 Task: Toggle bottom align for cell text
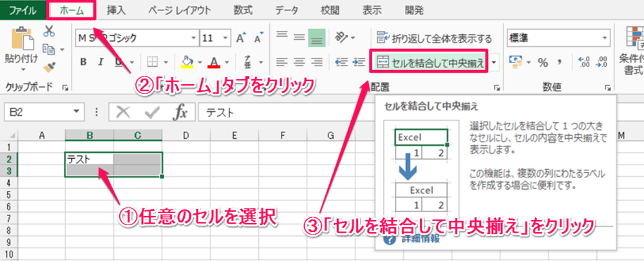316,38
